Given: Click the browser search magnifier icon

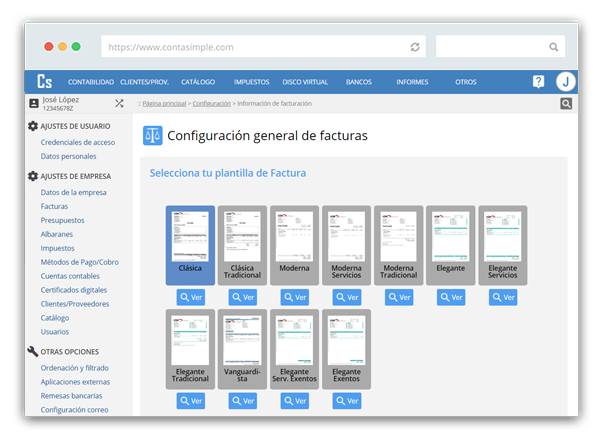Looking at the screenshot, I should 553,47.
